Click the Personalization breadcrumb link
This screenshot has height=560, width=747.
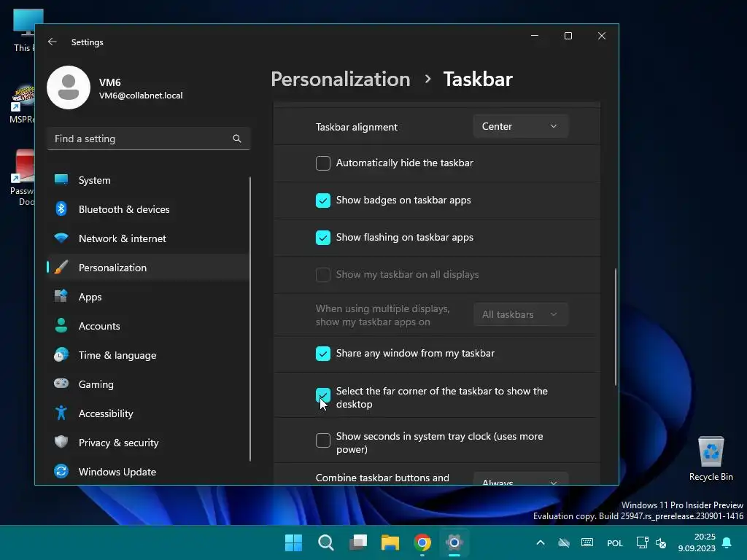click(x=340, y=79)
